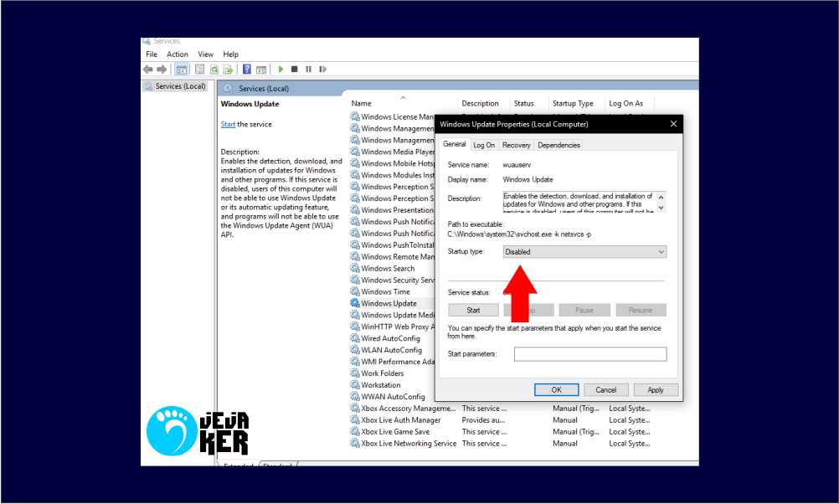Click the grayed Resume button in dialog
Viewport: 839px width, 504px height.
(x=641, y=311)
